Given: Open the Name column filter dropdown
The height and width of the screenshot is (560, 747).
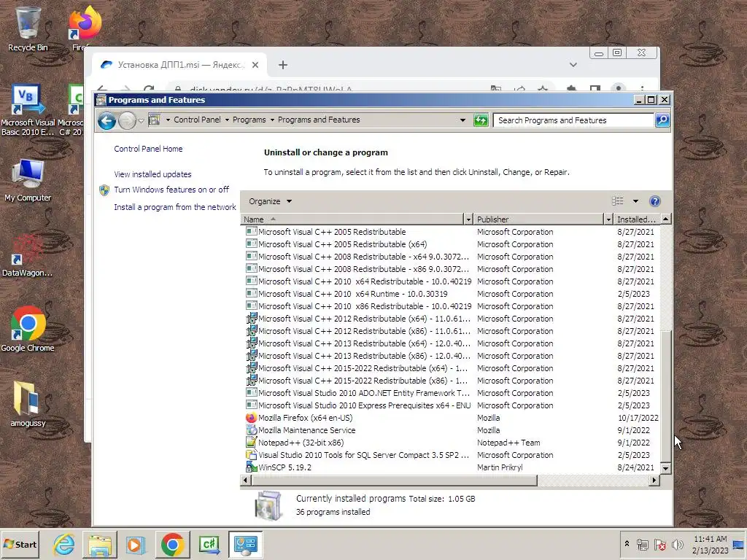Looking at the screenshot, I should pyautogui.click(x=468, y=219).
